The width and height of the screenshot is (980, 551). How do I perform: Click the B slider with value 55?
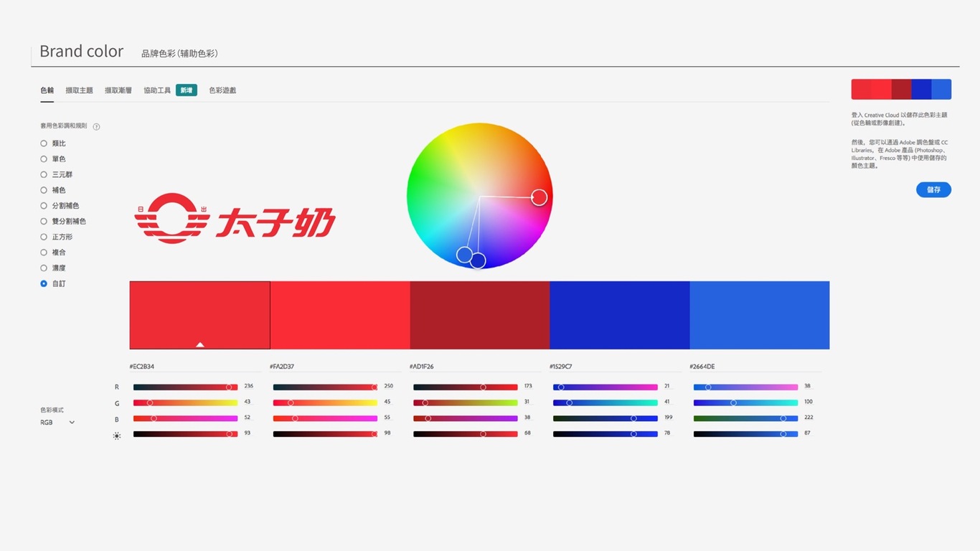pyautogui.click(x=325, y=418)
